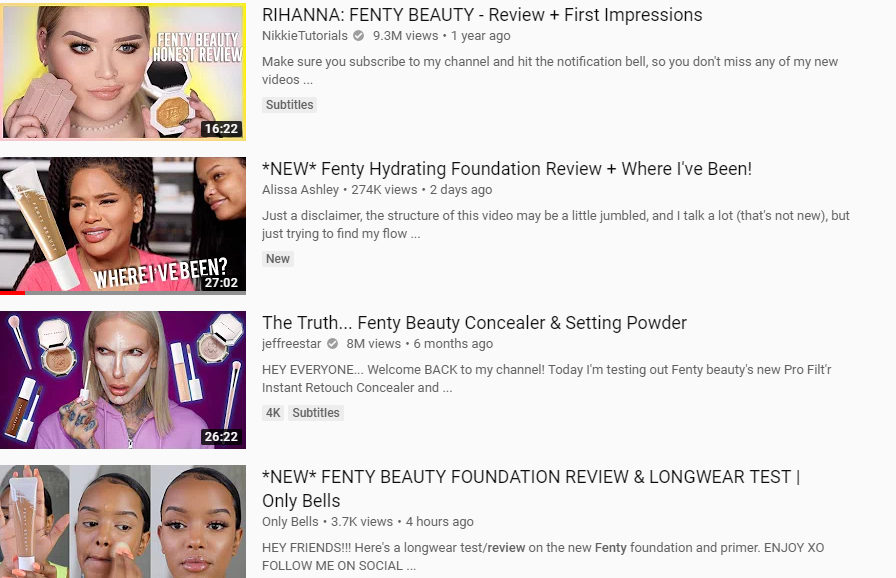This screenshot has width=896, height=578.
Task: Open the Only Bells foundation review thumbnail
Action: tap(123, 521)
